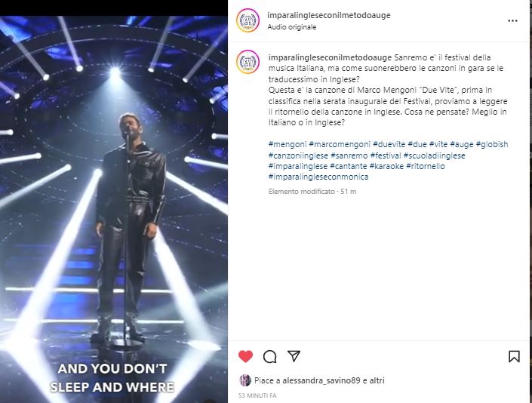Open the caption username imparalingleseconilmetodoauge

point(330,57)
